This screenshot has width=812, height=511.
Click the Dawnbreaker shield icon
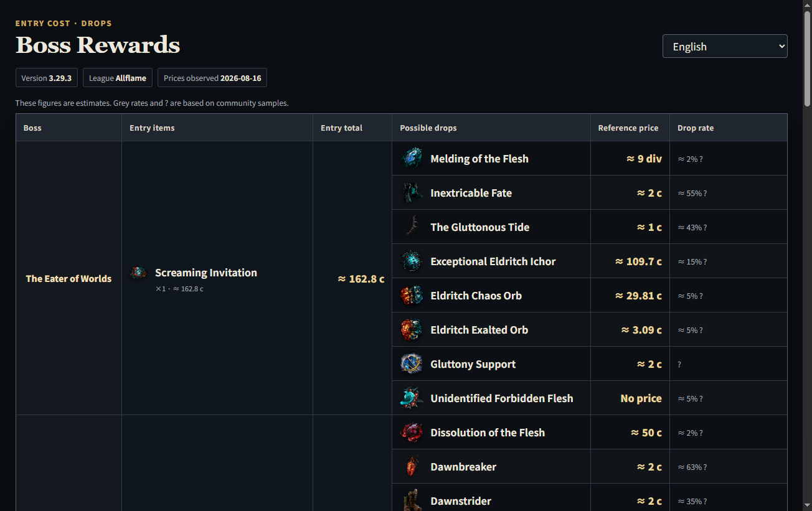(x=412, y=466)
